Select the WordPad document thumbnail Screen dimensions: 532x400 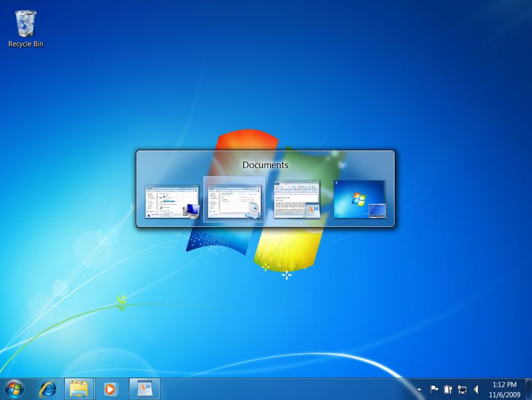coord(297,200)
